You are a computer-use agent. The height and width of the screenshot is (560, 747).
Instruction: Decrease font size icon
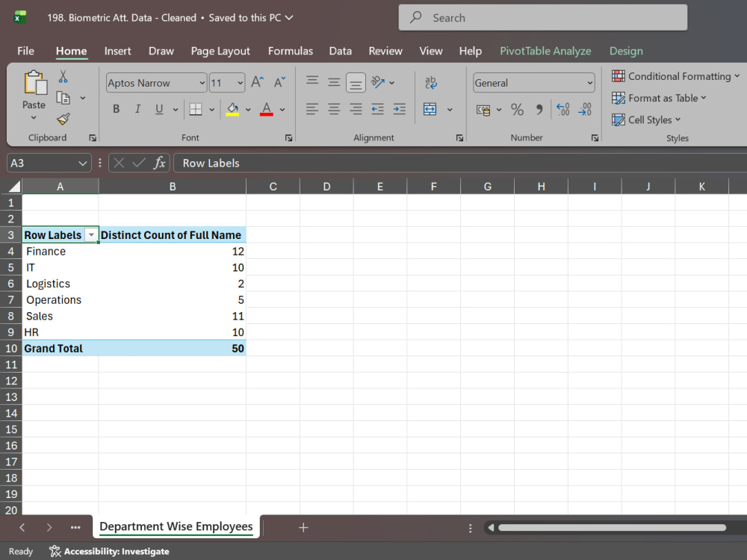coord(280,82)
